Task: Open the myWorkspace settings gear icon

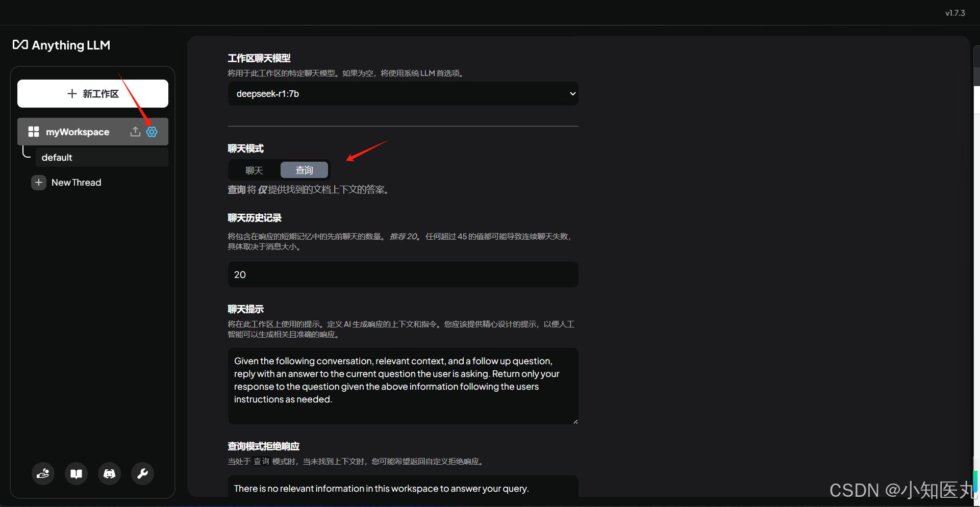Action: (x=152, y=132)
